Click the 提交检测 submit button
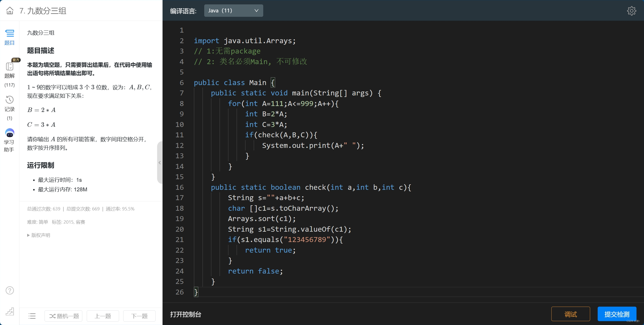 click(617, 314)
